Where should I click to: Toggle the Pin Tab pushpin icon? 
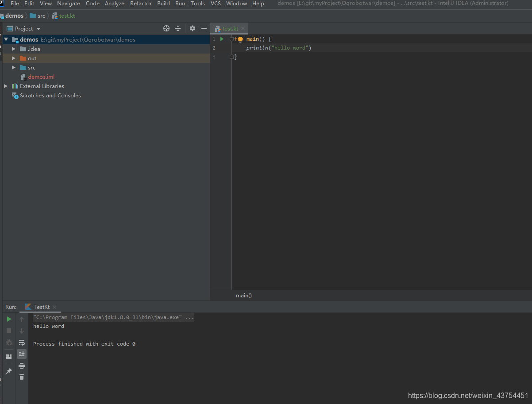pos(9,371)
